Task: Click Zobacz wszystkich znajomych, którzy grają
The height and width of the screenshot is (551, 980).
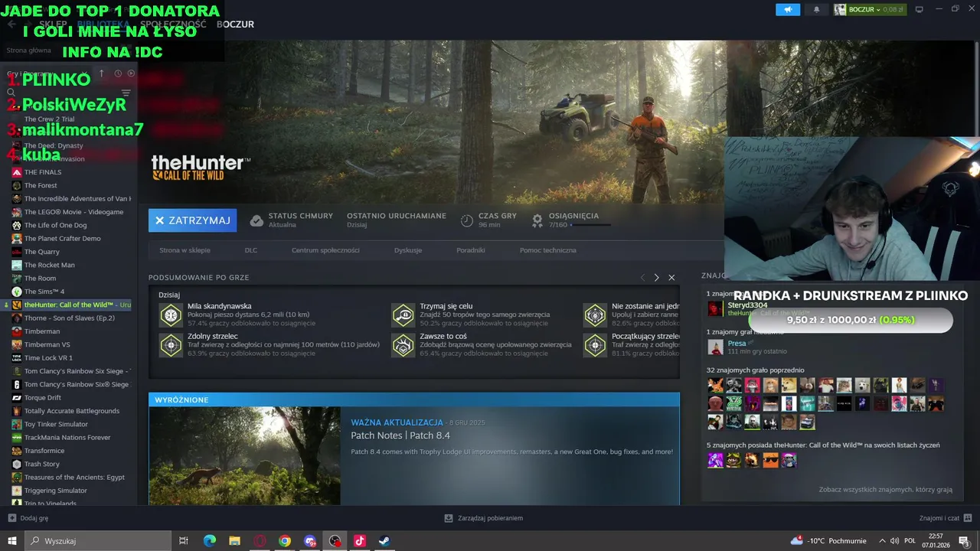Action: (885, 490)
